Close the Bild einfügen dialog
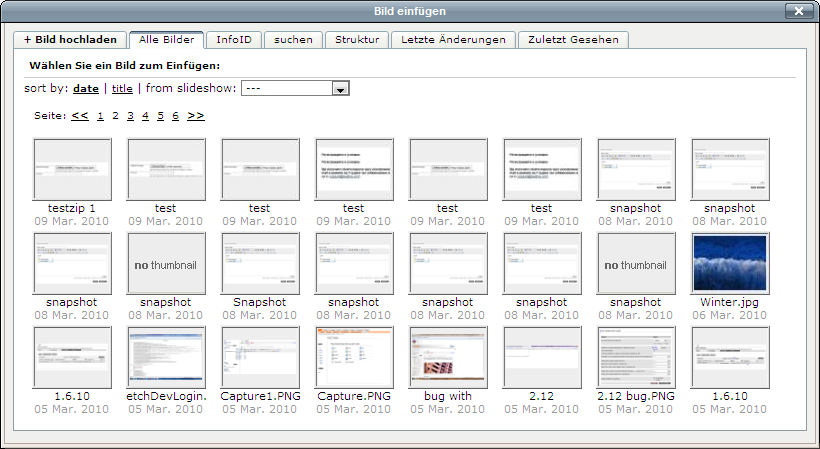Viewport: 820px width, 449px height. (797, 11)
